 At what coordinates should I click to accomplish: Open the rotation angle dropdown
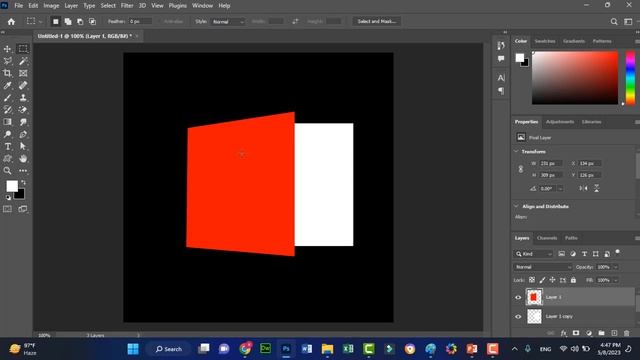click(560, 189)
